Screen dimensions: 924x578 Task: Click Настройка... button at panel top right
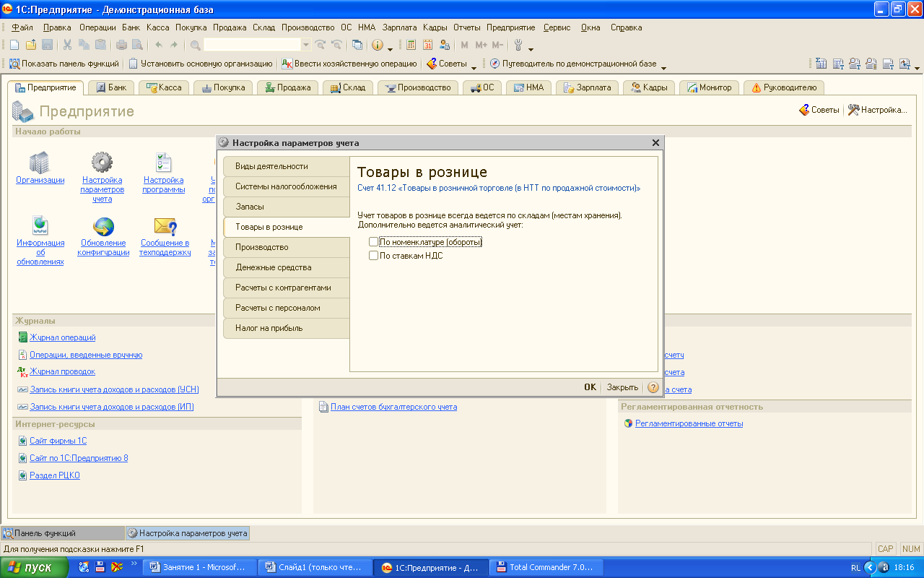(877, 110)
